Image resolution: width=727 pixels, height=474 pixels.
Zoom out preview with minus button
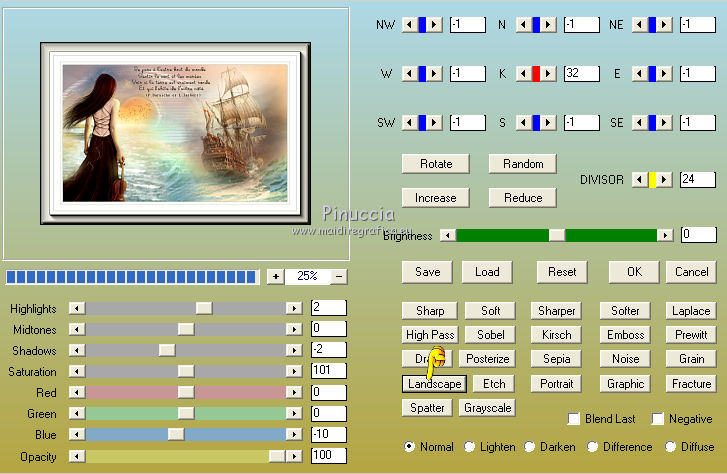[x=339, y=276]
